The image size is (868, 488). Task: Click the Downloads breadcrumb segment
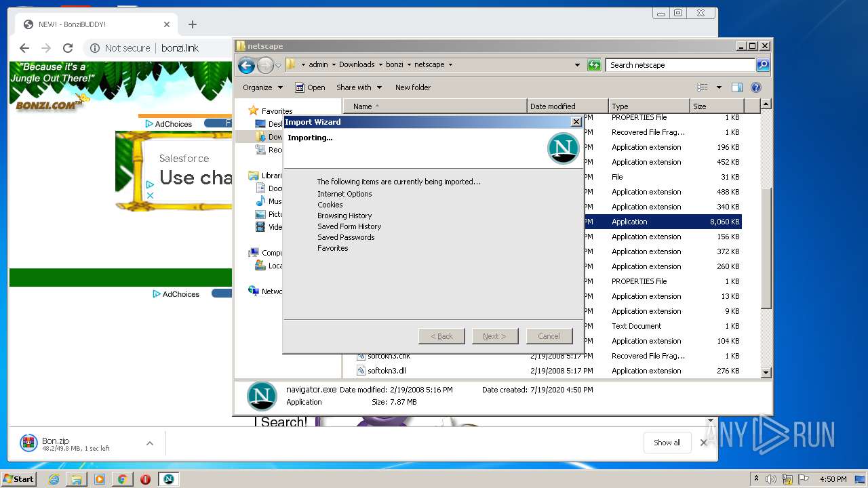357,65
